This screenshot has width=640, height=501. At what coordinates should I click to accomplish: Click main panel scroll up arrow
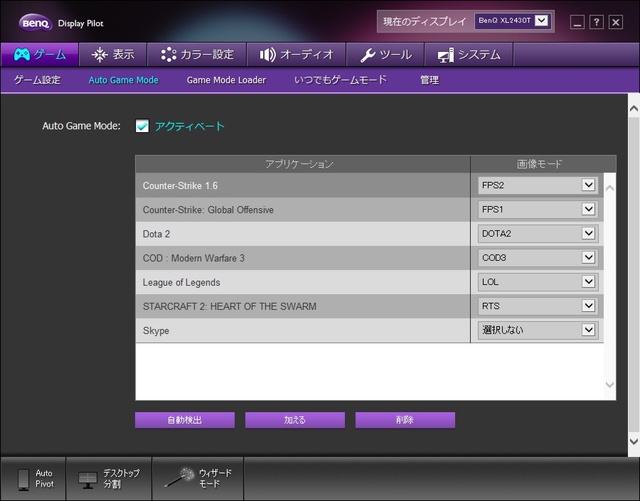pos(634,109)
